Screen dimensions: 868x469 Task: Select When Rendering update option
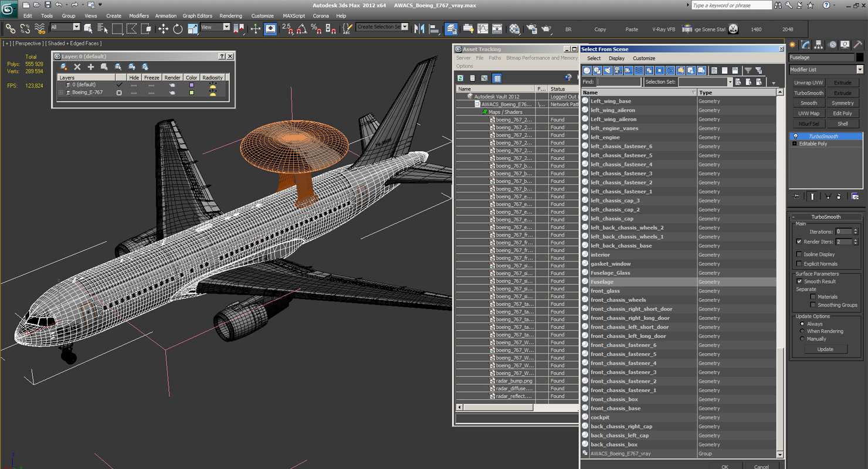point(802,331)
